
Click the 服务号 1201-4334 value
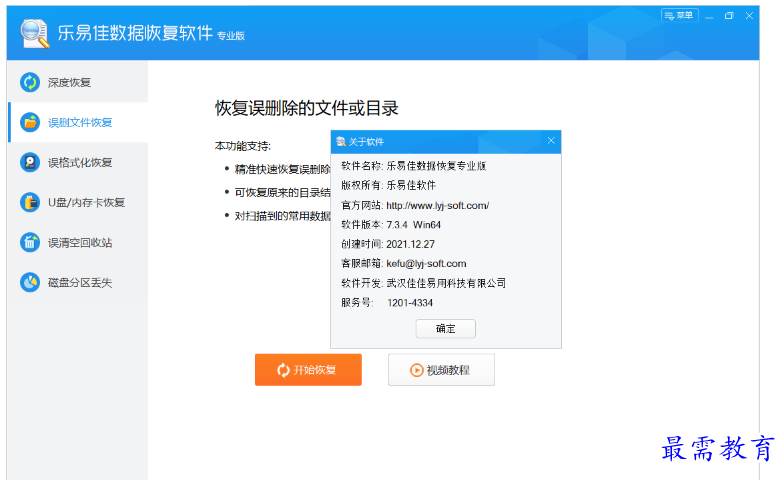click(410, 303)
